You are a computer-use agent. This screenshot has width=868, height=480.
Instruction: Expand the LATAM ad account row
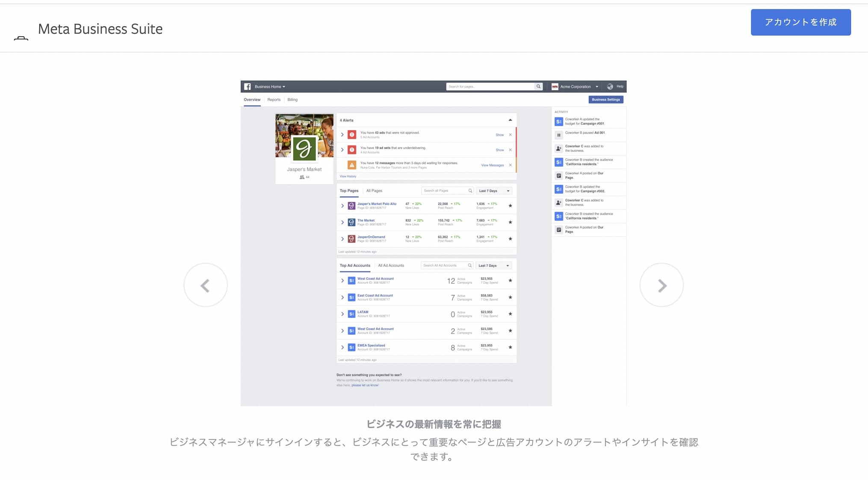click(x=342, y=314)
